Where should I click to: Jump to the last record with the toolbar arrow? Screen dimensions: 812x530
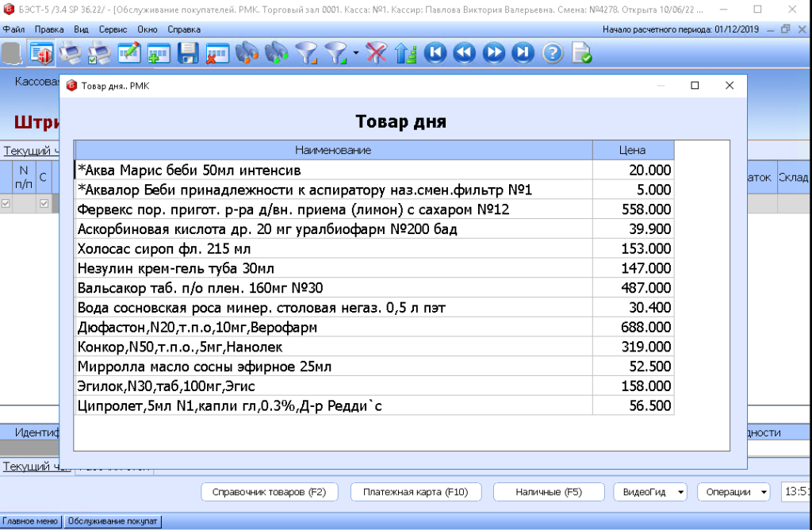[523, 53]
